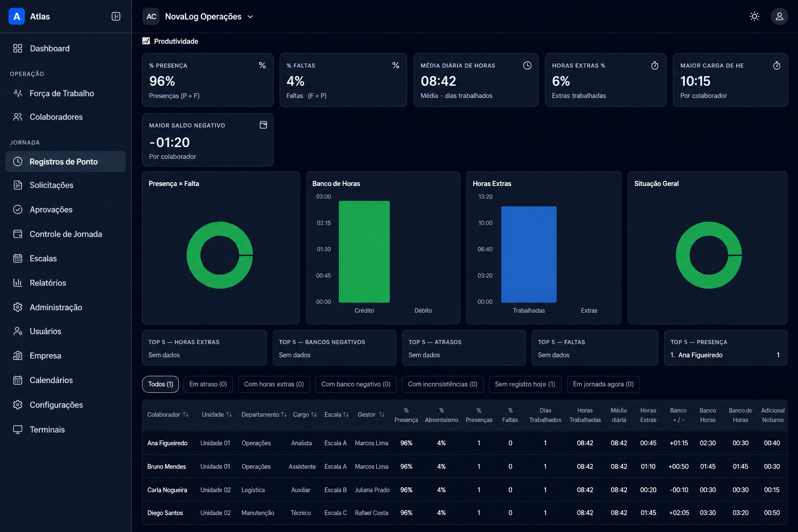The image size is (798, 532).
Task: Click the stopwatch icon on Horas Extras % card
Action: coord(655,65)
